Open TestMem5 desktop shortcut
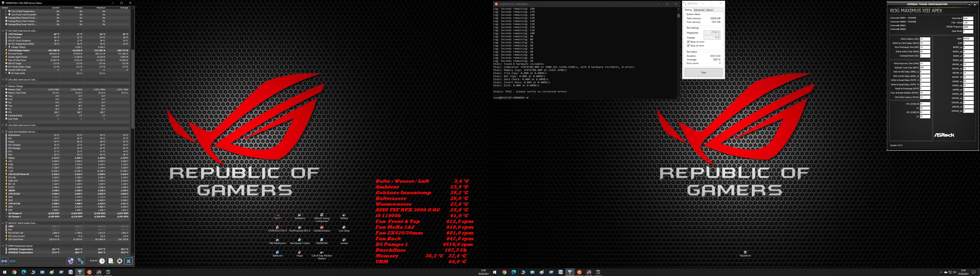Screen dimensions: 980x276 299,217
